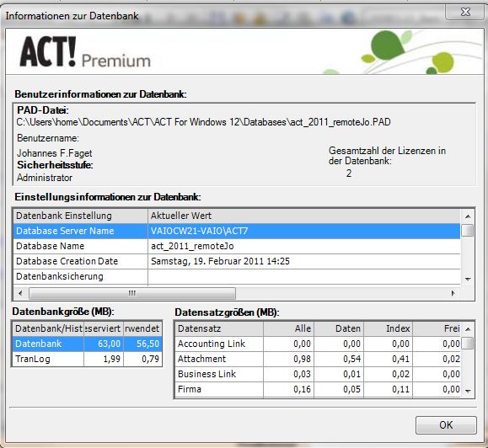Select the Database Name setting row
This screenshot has height=448, width=488.
point(237,246)
